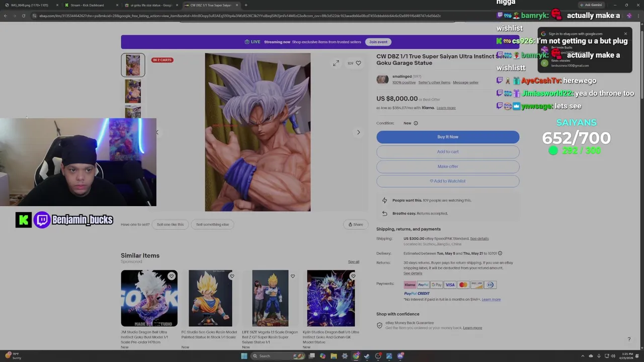
Task: Open seller name smallinged
Action: [402, 76]
